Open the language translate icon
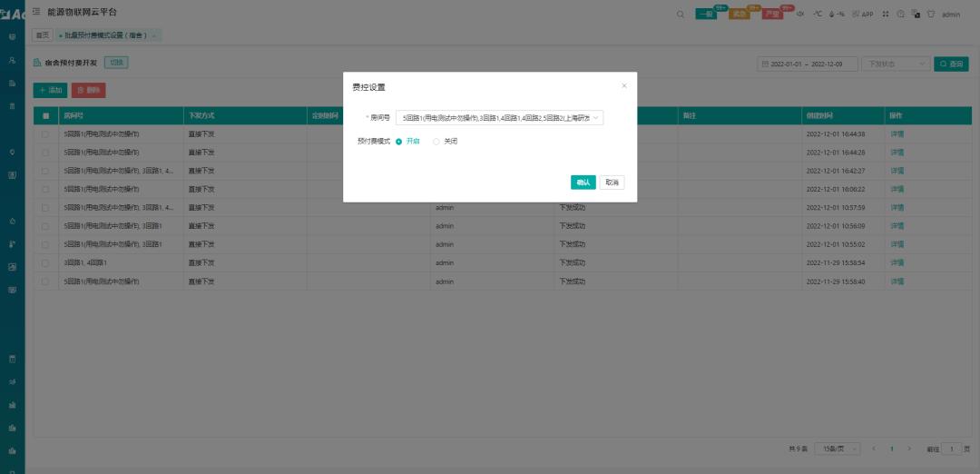The height and width of the screenshot is (474, 980). tap(916, 14)
